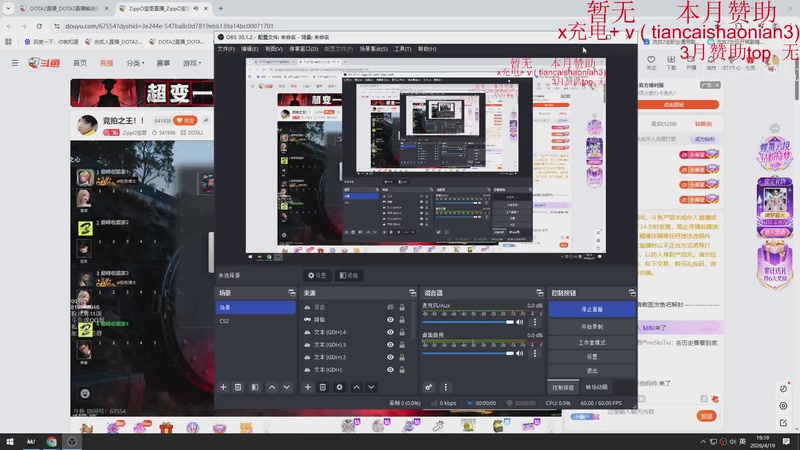Move scene up with Scenes panel arrow

click(x=272, y=387)
